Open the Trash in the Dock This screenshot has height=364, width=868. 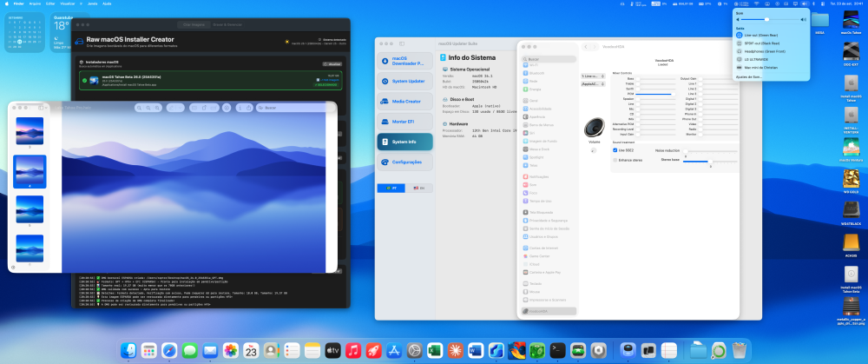[739, 350]
